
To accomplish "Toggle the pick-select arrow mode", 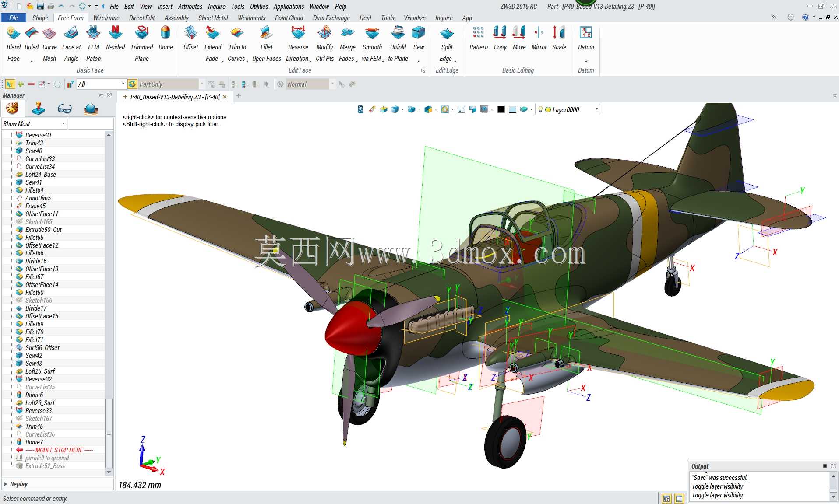I will point(10,84).
